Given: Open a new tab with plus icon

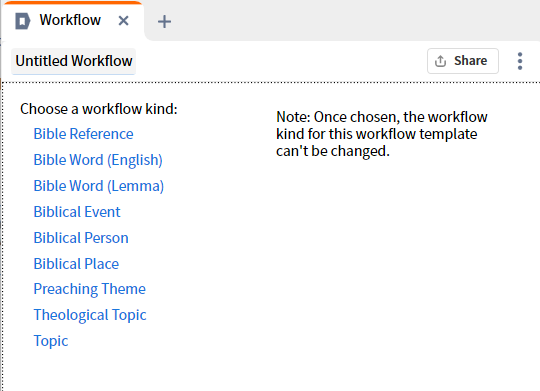Looking at the screenshot, I should pos(164,21).
